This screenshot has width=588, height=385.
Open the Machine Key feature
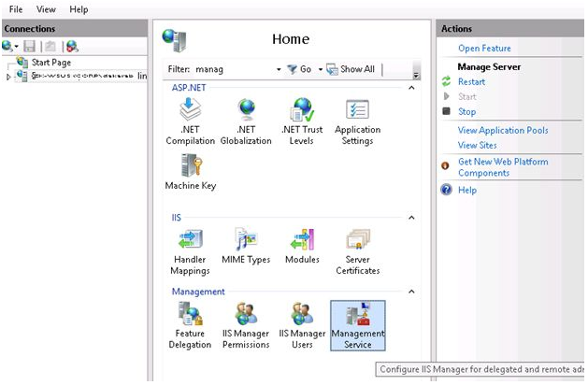[191, 172]
